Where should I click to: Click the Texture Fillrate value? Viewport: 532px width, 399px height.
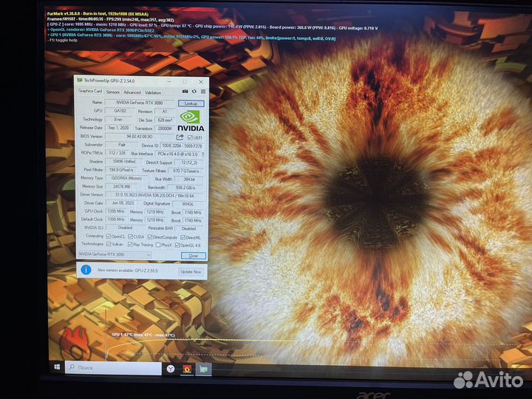[186, 171]
